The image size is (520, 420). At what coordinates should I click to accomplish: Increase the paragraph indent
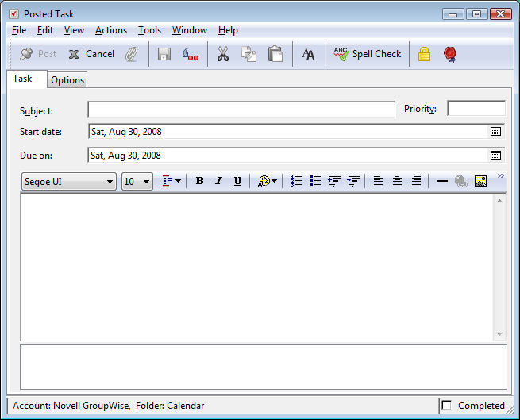click(353, 181)
